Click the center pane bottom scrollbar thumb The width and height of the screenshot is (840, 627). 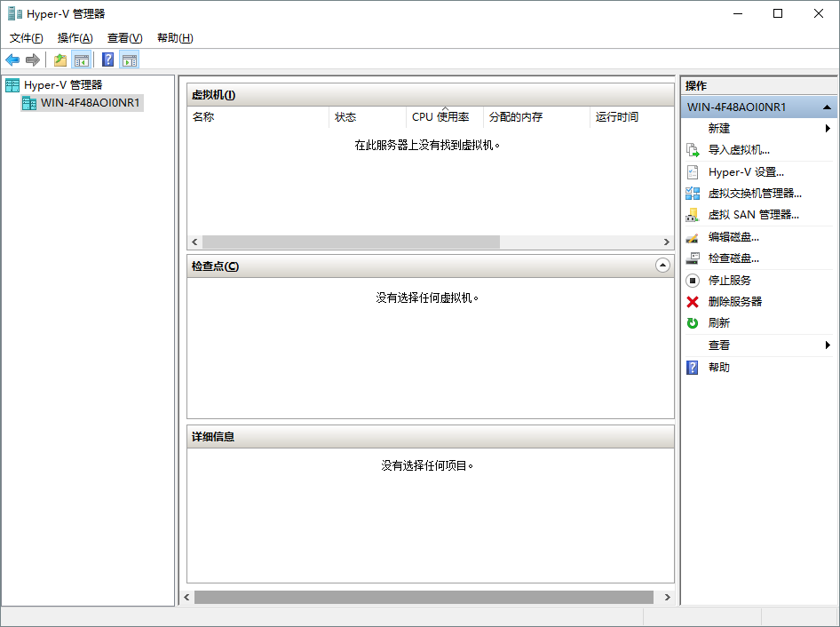click(x=424, y=597)
